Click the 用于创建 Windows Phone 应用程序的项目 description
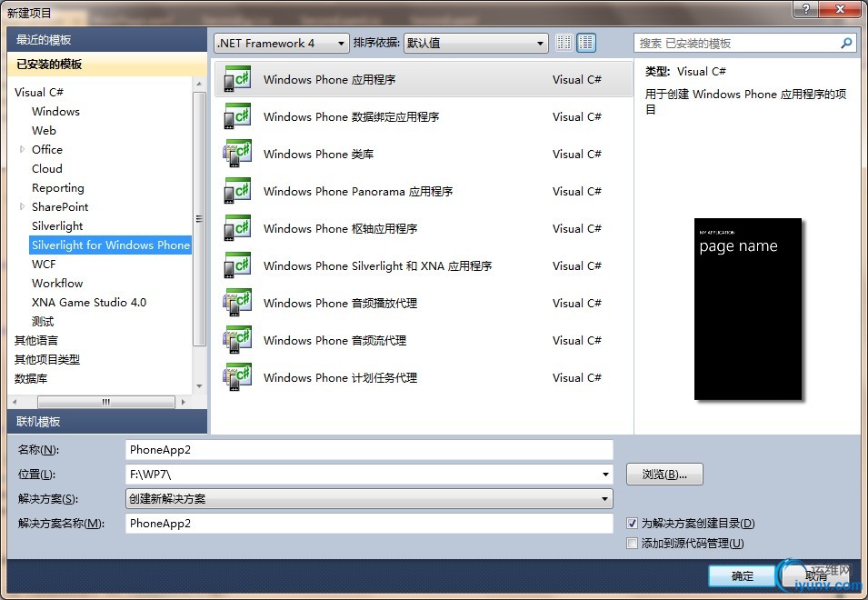The image size is (868, 600). pyautogui.click(x=745, y=101)
